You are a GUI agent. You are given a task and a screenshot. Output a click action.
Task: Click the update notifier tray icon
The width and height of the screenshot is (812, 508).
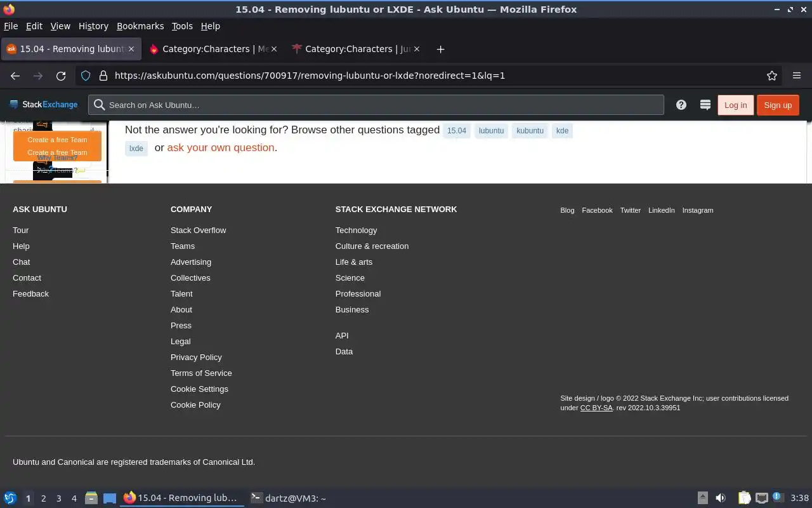pos(778,497)
